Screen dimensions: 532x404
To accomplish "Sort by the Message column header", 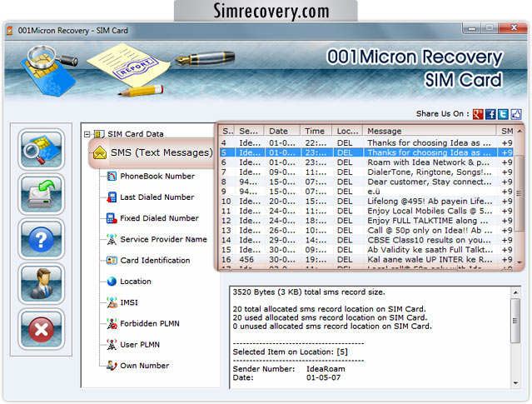I will tap(430, 131).
